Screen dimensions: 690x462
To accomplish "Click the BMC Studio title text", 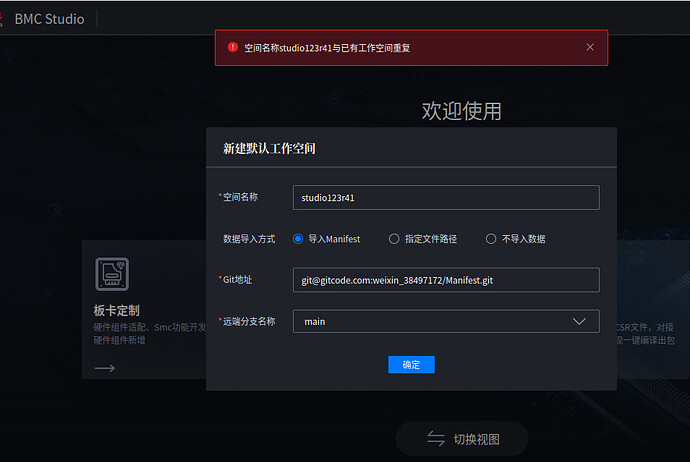I will click(x=49, y=18).
